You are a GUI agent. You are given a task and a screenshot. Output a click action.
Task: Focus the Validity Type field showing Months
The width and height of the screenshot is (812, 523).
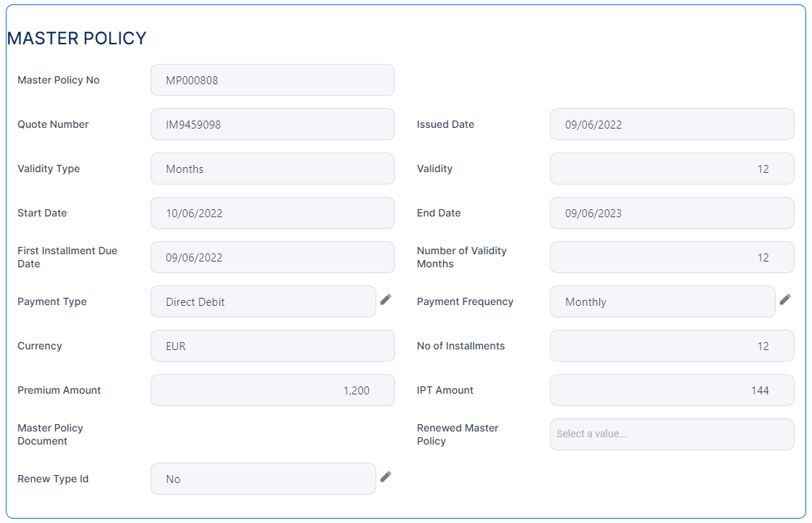click(x=272, y=169)
